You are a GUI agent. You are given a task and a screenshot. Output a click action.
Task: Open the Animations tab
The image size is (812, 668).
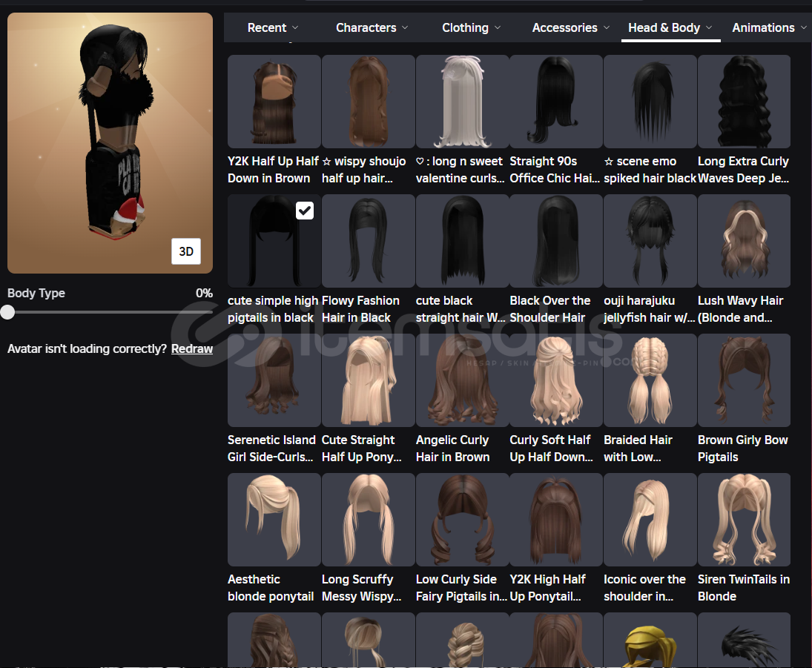click(763, 27)
